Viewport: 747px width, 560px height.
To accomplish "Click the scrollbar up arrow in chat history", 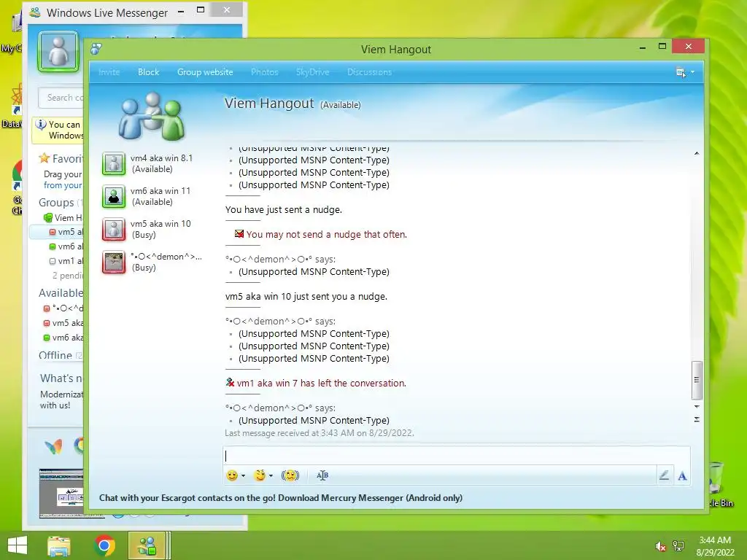I will 697,153.
